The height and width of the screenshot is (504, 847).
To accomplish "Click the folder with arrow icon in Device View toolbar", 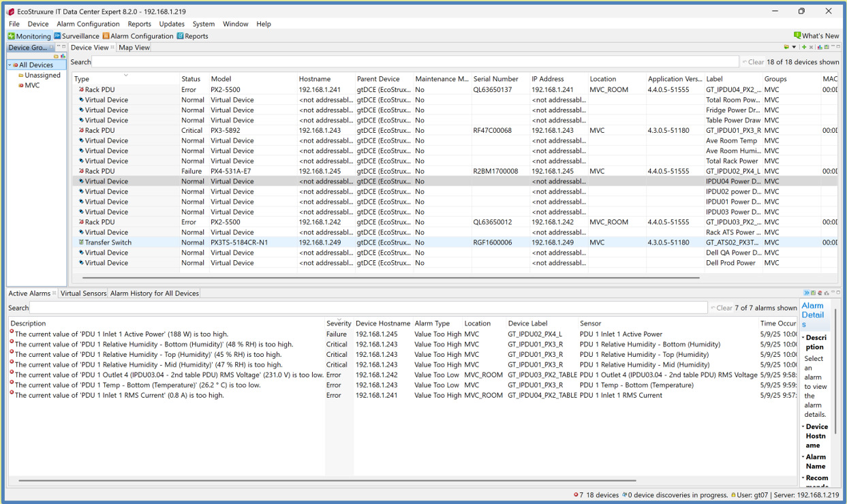I will [x=786, y=47].
